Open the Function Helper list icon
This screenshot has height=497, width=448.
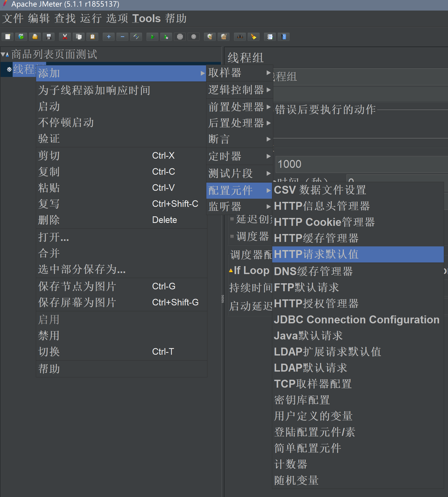[270, 37]
